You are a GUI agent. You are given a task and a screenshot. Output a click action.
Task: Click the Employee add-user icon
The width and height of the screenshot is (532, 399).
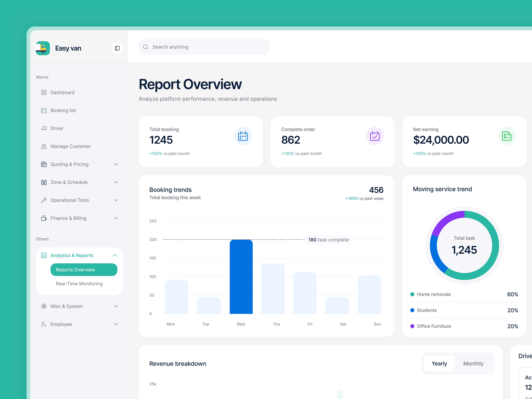(44, 324)
